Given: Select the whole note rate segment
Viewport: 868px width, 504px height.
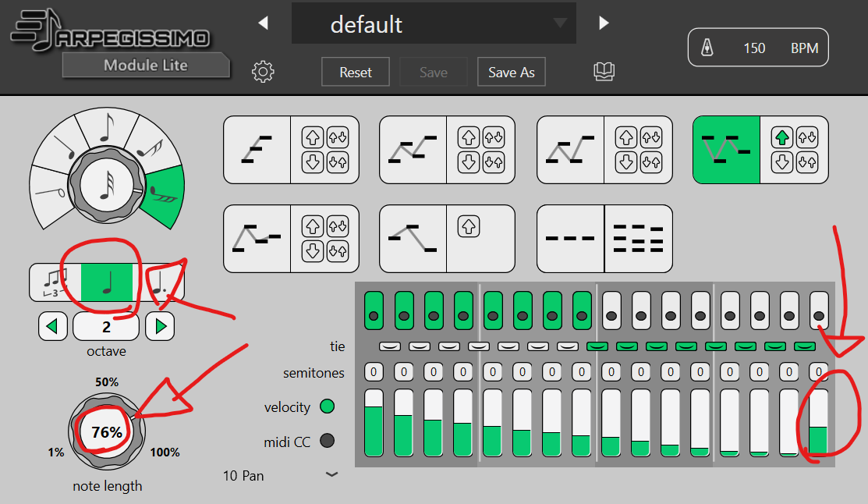Looking at the screenshot, I should [x=49, y=194].
